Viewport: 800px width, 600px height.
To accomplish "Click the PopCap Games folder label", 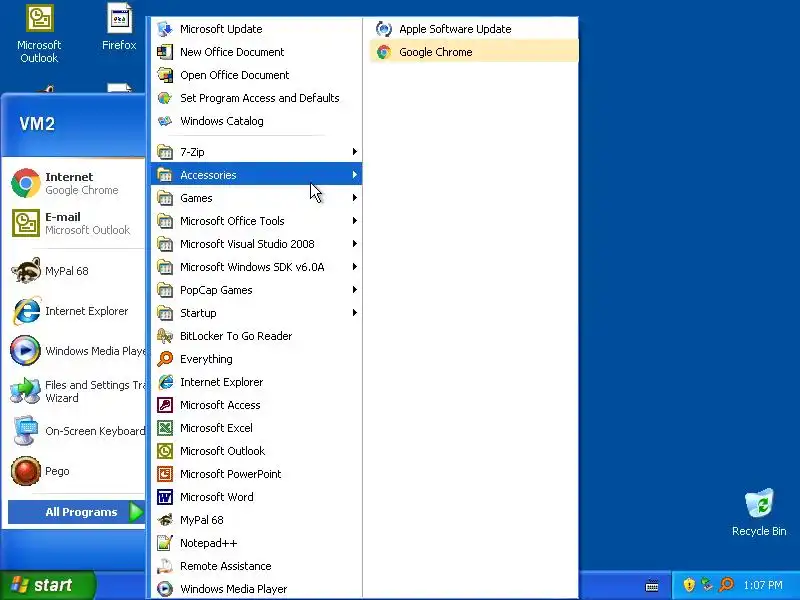I will [216, 290].
